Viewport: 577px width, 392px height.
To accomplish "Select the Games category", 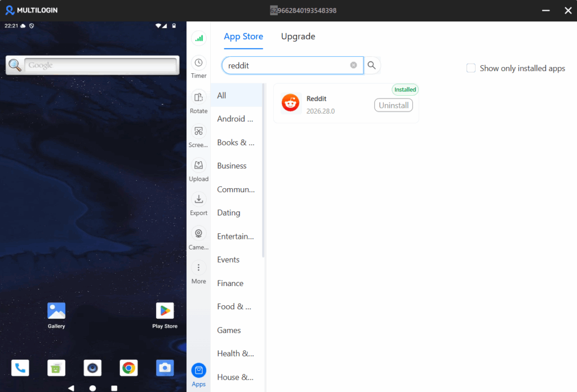I will coord(236,330).
